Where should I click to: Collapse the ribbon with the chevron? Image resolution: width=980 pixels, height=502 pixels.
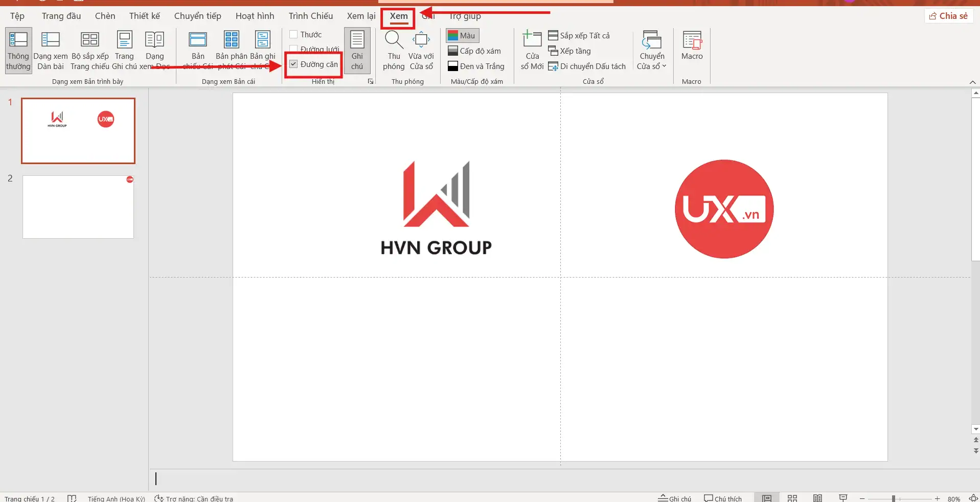[x=972, y=82]
